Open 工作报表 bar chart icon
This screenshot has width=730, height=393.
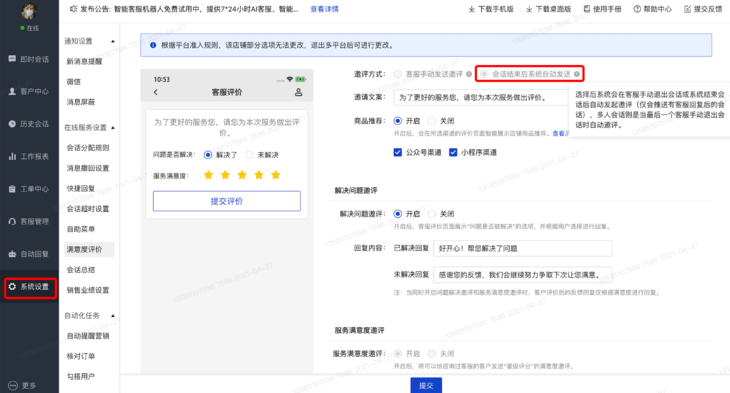pyautogui.click(x=12, y=156)
